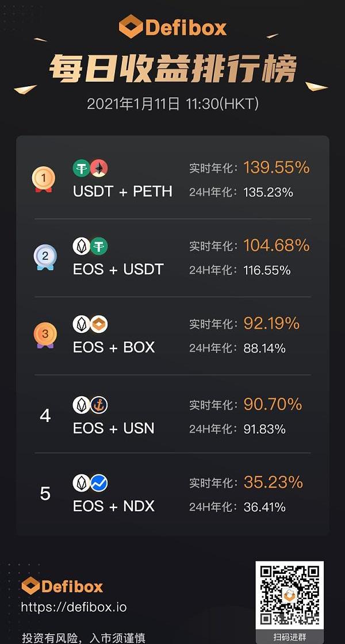The image size is (345, 644).
Task: Select the EOS + USDT pair name
Action: [x=118, y=269]
